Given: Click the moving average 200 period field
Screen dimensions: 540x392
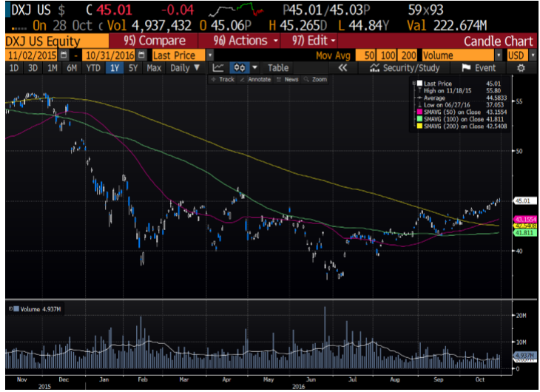Looking at the screenshot, I should [x=409, y=55].
